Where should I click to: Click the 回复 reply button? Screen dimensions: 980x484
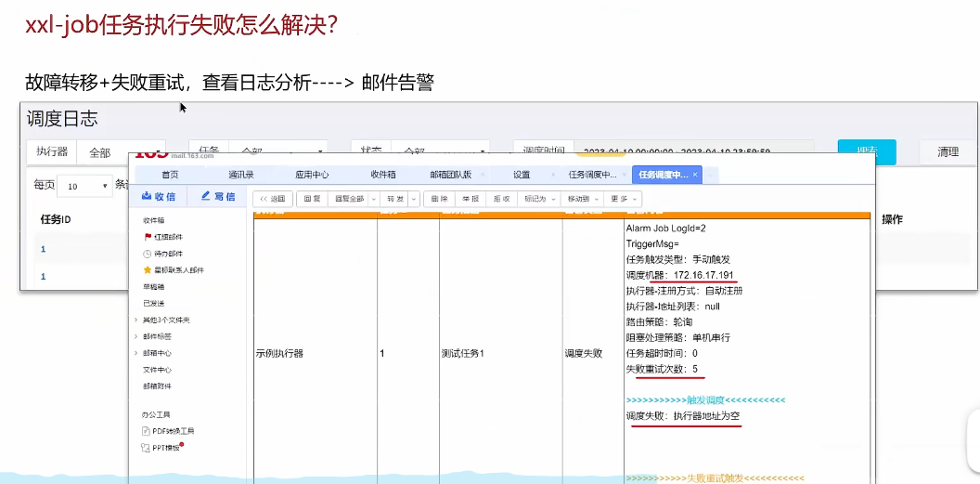point(312,199)
